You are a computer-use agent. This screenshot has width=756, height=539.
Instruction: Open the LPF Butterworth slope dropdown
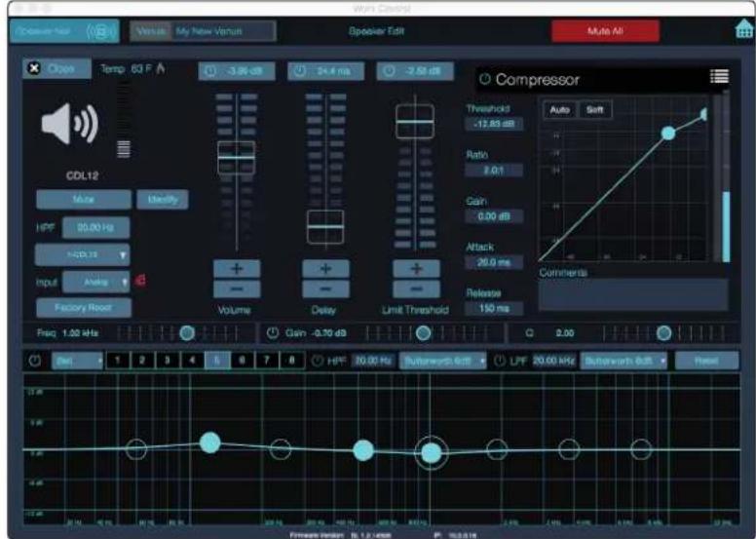(624, 361)
